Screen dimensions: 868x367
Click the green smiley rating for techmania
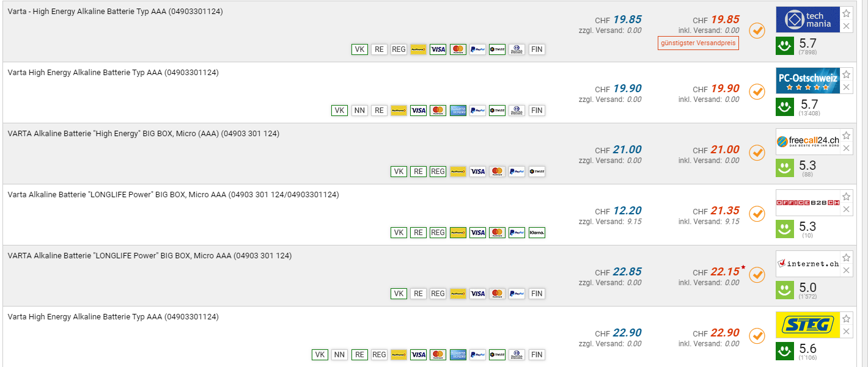point(785,46)
